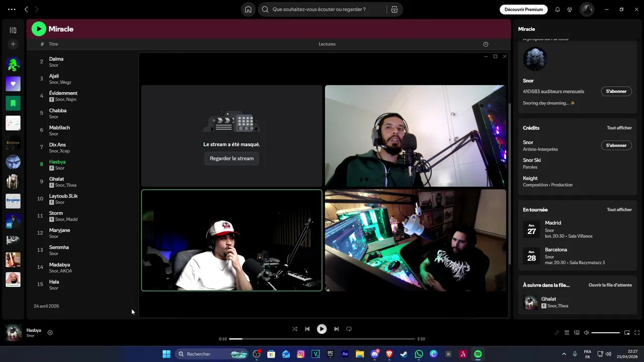Open the green bookmark Your Episodes item
The image size is (644, 362).
pos(13,103)
